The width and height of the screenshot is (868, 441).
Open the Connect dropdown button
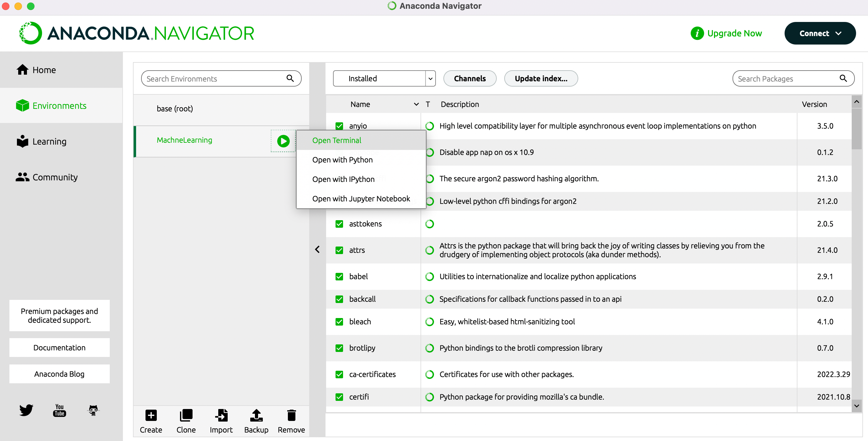tap(820, 33)
